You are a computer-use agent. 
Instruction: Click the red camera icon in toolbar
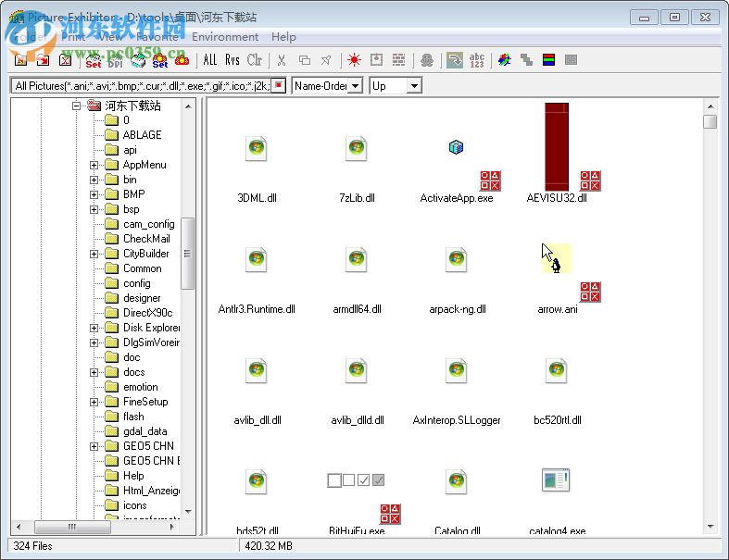[182, 60]
